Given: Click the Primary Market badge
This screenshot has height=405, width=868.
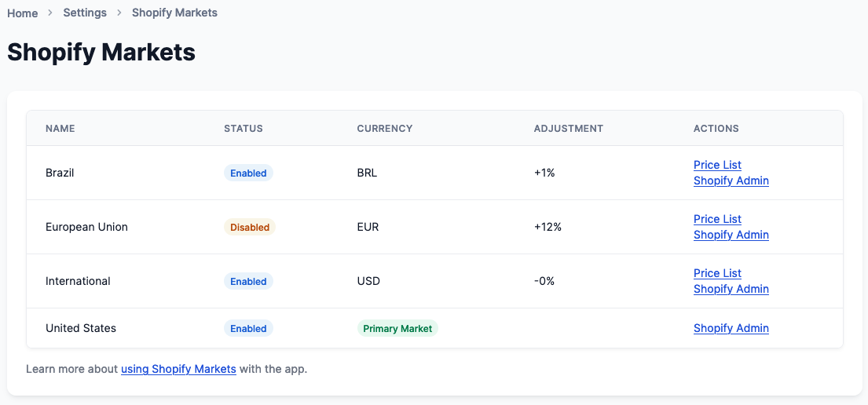Looking at the screenshot, I should (x=397, y=329).
